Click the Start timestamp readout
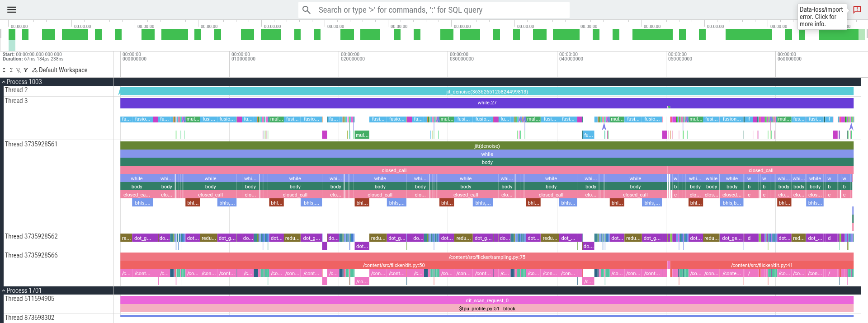The height and width of the screenshot is (323, 868). (32, 54)
